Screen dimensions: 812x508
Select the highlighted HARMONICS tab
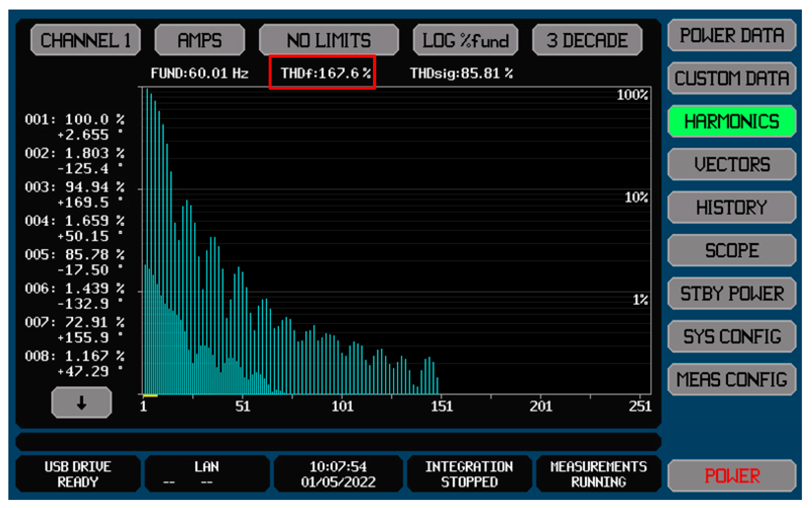732,121
